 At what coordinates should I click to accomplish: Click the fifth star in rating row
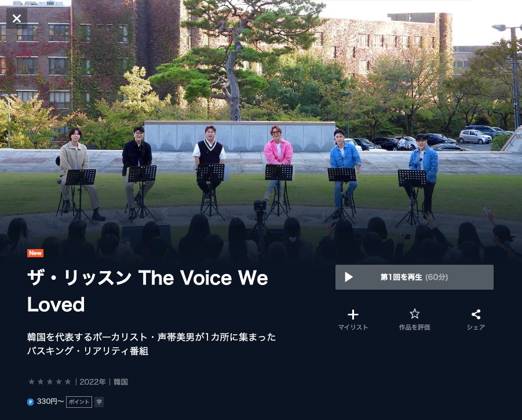click(x=68, y=382)
